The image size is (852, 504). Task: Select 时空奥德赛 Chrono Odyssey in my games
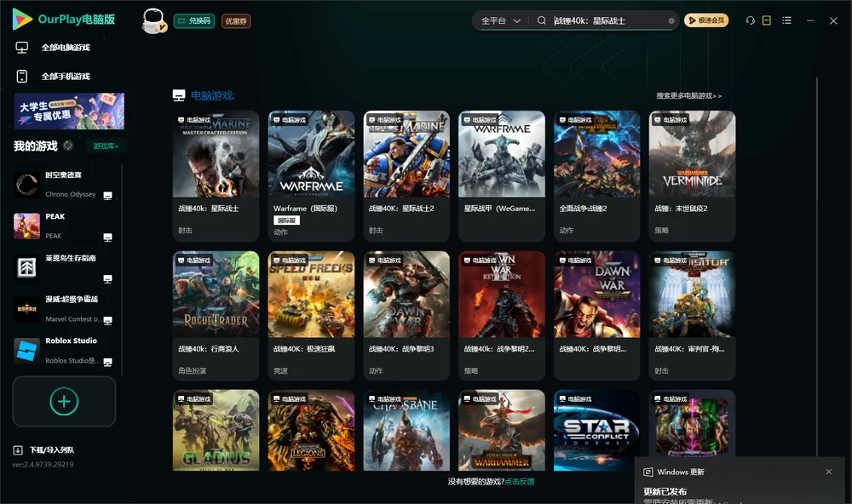click(x=64, y=185)
